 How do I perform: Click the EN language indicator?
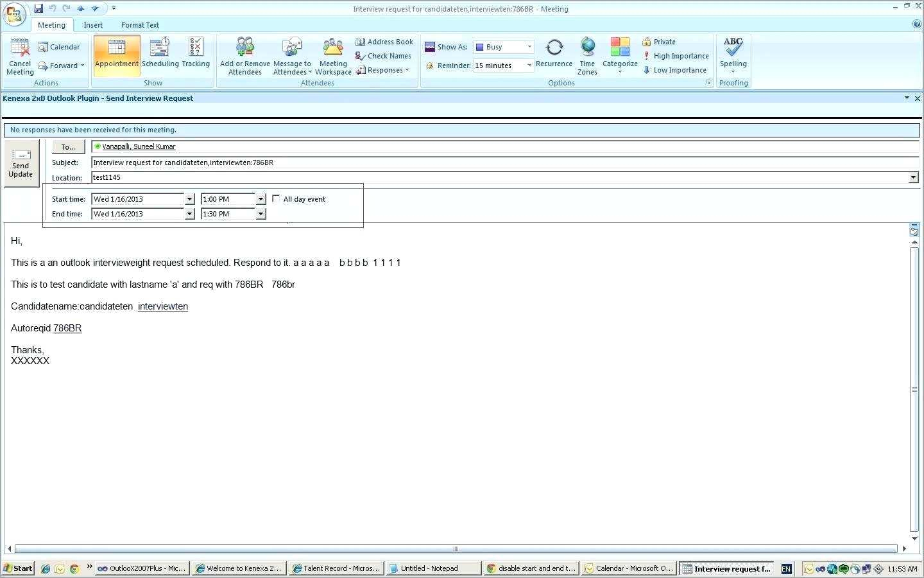point(786,568)
